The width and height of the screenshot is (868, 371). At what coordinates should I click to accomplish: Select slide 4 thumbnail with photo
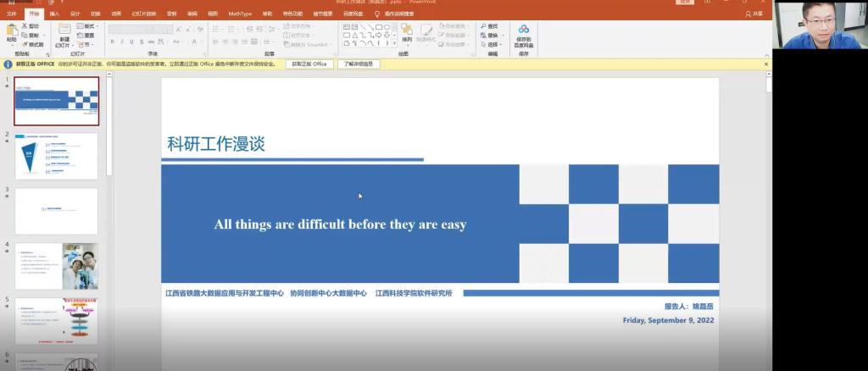57,265
